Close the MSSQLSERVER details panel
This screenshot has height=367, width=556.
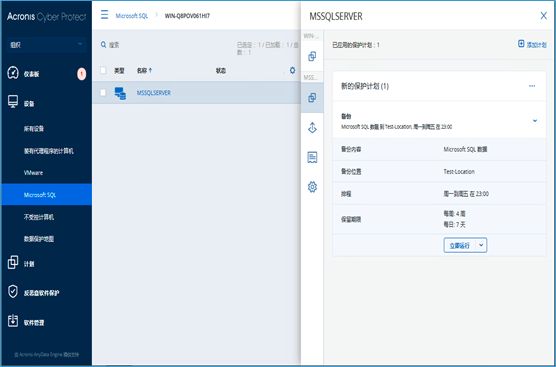544,16
